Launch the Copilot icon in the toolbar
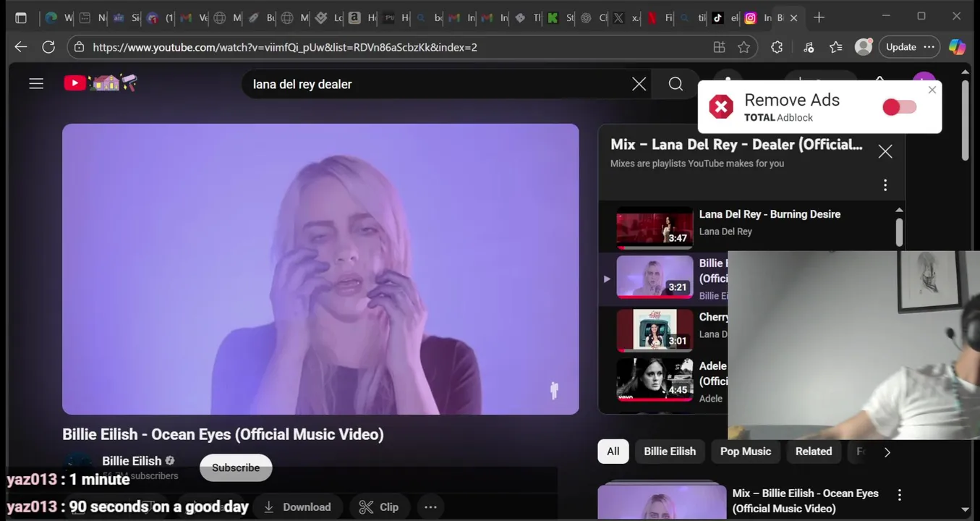Screen dimensions: 980x521 pos(958,47)
